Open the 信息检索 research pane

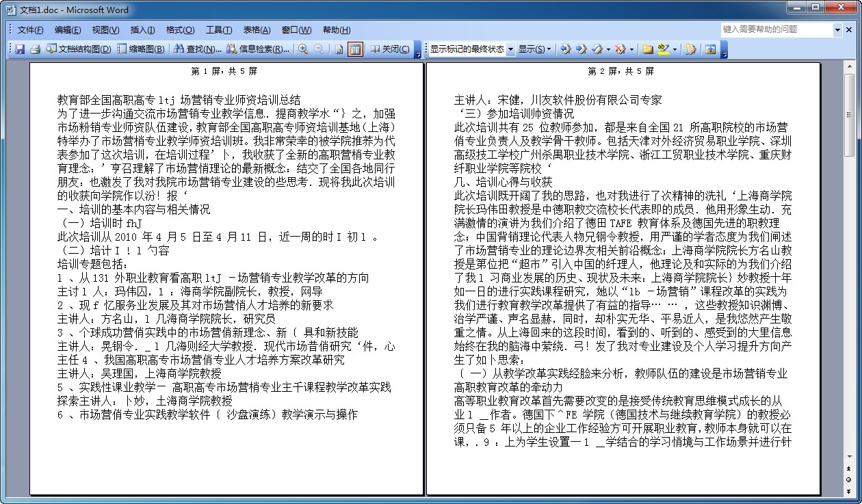pyautogui.click(x=258, y=49)
